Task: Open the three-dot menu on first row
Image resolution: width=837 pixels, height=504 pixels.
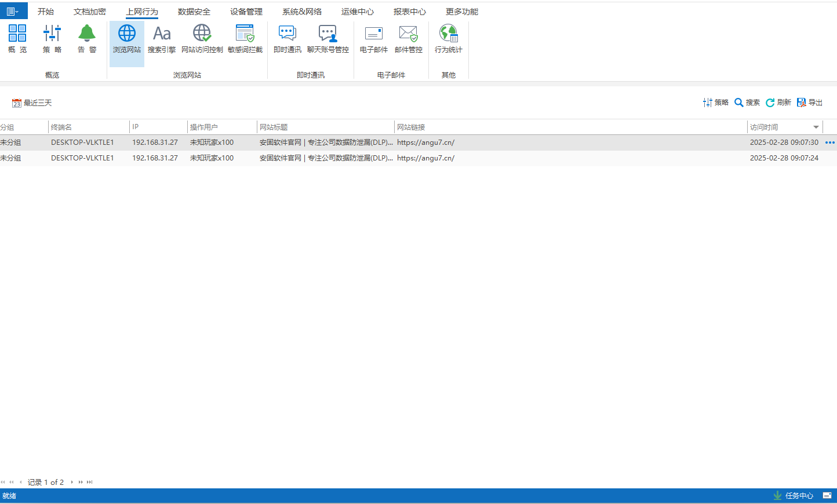Action: click(830, 143)
